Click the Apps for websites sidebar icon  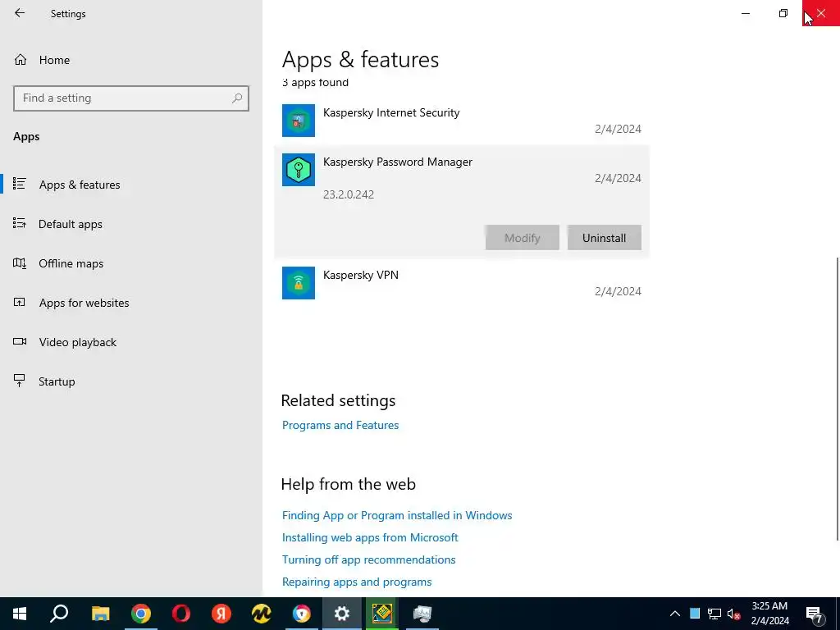pos(20,302)
